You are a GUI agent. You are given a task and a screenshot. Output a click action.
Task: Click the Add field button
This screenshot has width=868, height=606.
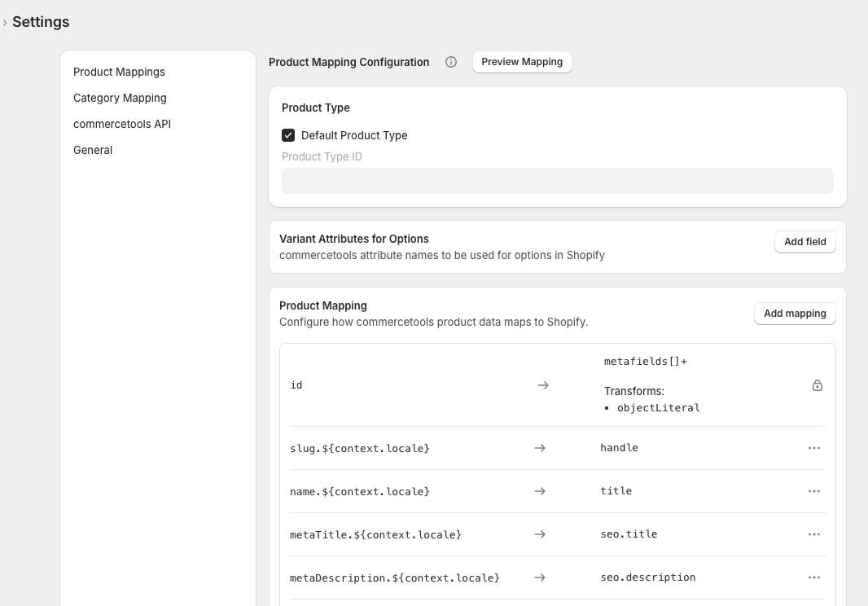804,242
